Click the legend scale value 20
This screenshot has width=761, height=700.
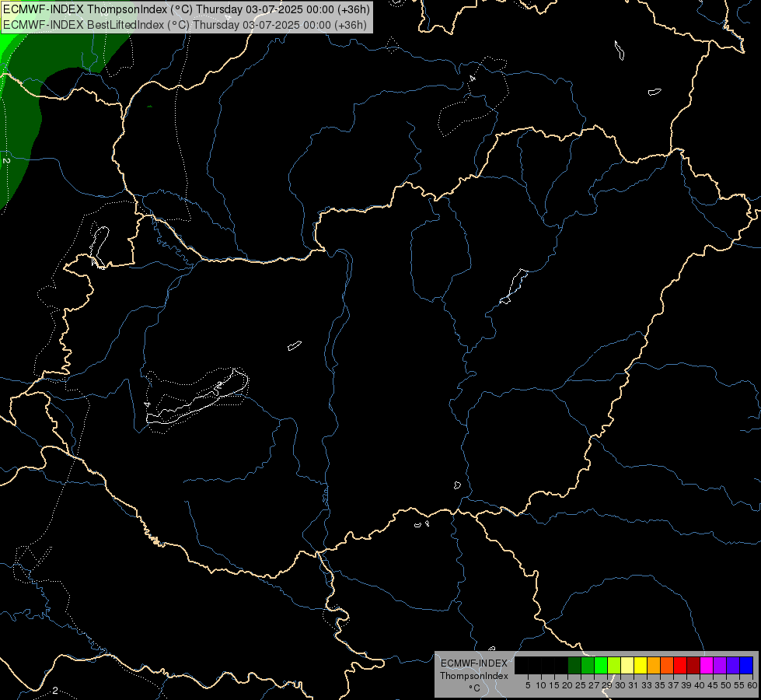click(567, 685)
